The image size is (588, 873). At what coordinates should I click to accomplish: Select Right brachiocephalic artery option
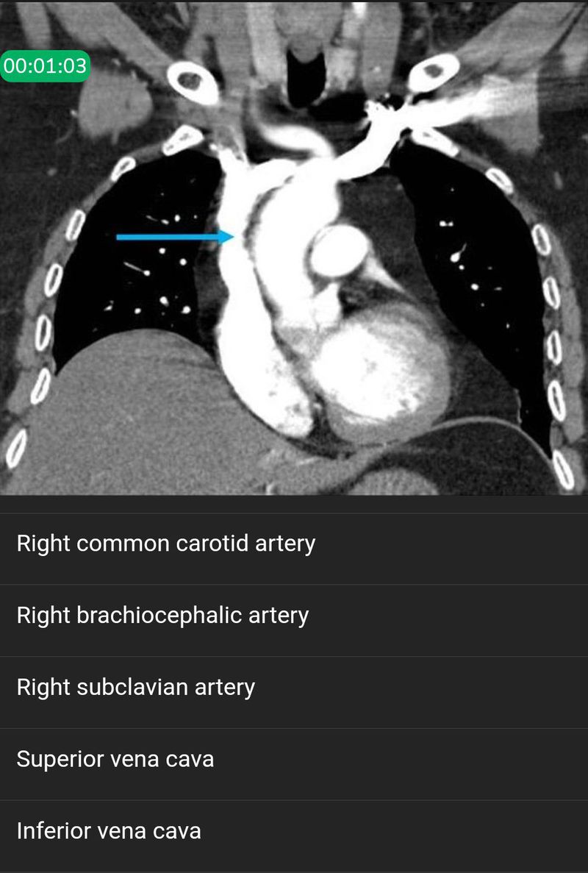(x=294, y=616)
